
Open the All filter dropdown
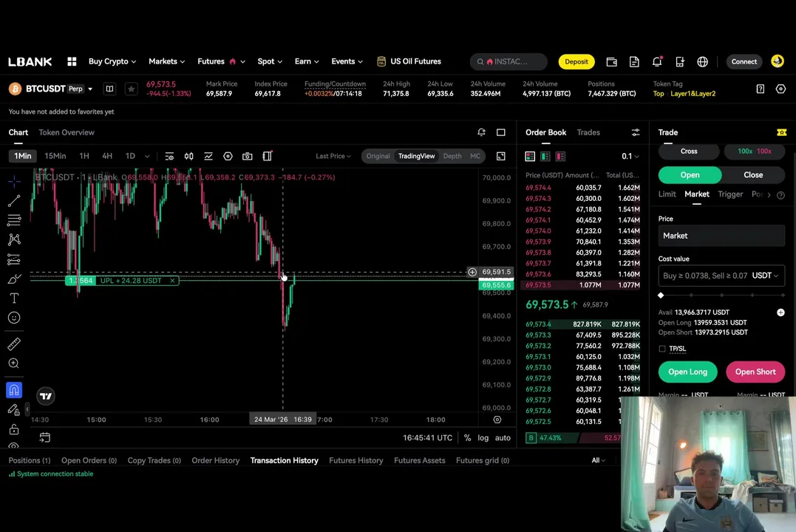point(598,460)
